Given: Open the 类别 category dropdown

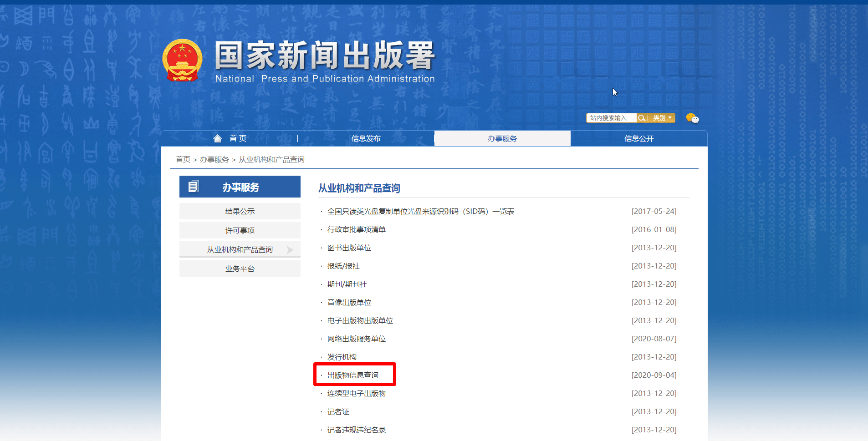Looking at the screenshot, I should [659, 117].
